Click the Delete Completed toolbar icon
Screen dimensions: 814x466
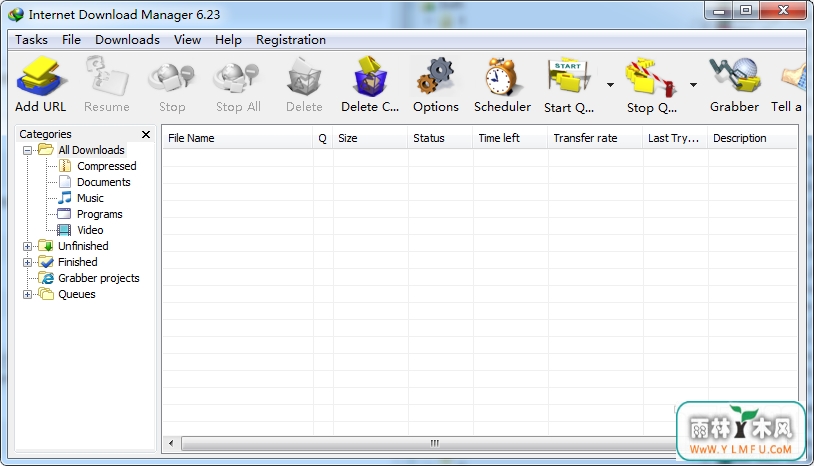(370, 77)
